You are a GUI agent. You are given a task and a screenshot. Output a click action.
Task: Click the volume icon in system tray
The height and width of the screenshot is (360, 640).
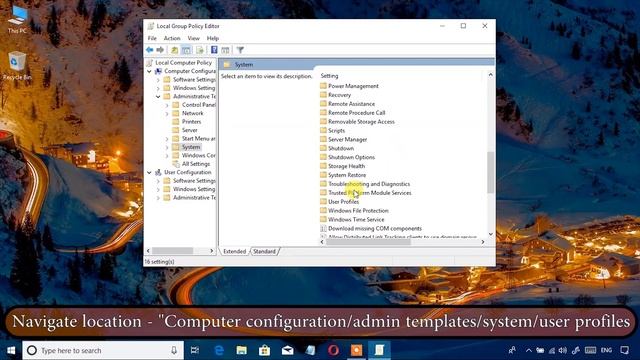tap(563, 350)
